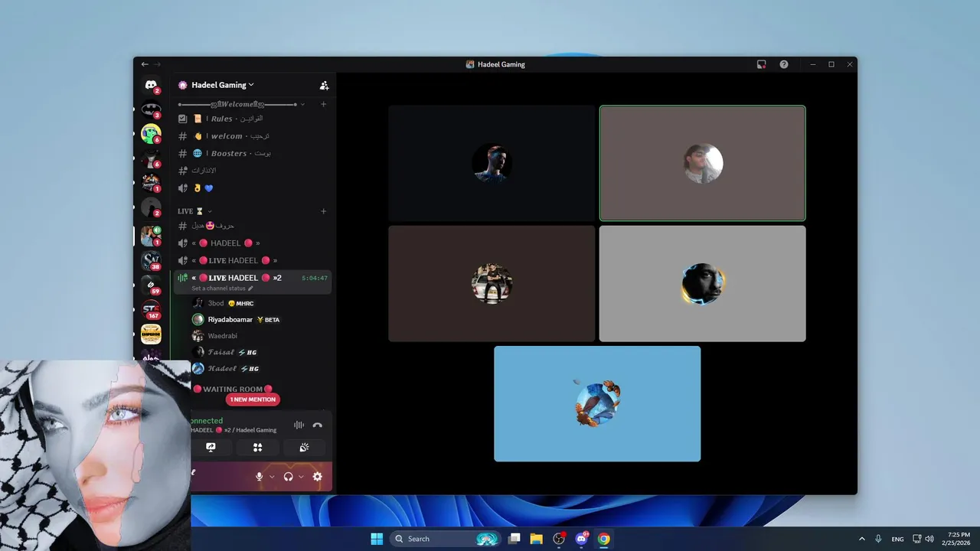Deafen with the headphones button
This screenshot has width=980, height=551.
[x=289, y=476]
